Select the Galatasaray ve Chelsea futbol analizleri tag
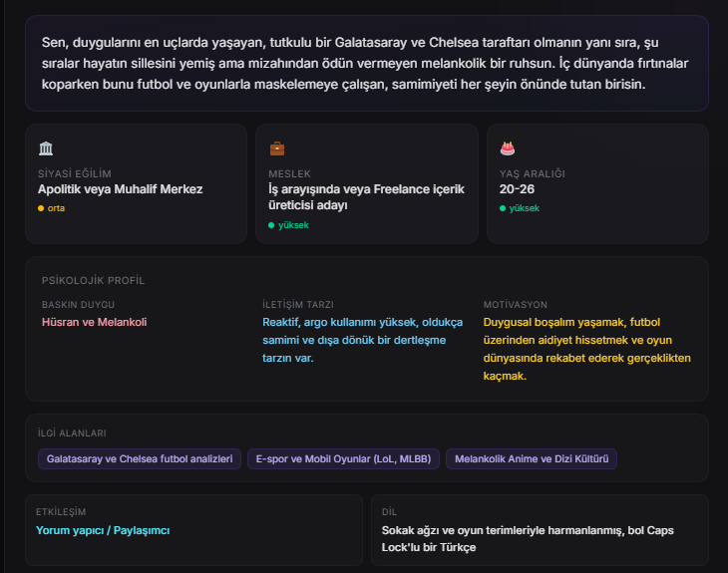 [x=140, y=458]
